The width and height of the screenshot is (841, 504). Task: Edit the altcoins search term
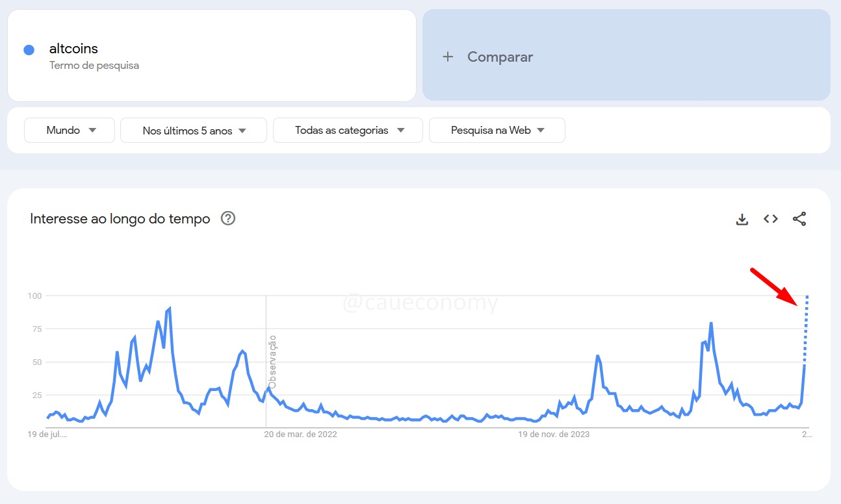73,49
